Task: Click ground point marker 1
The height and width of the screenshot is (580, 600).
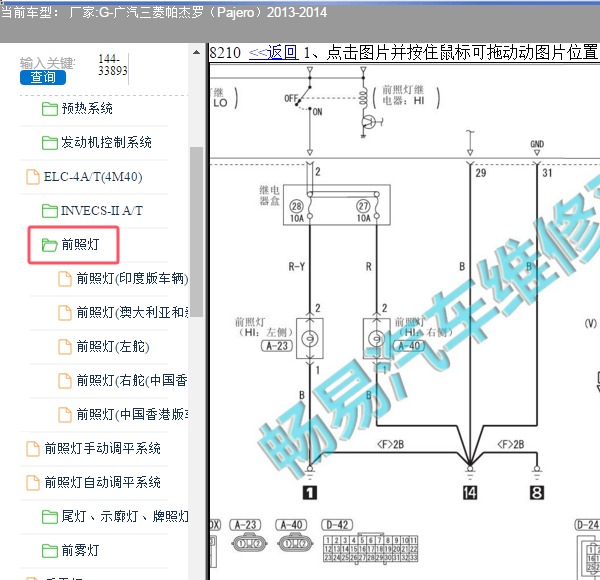Action: [310, 492]
